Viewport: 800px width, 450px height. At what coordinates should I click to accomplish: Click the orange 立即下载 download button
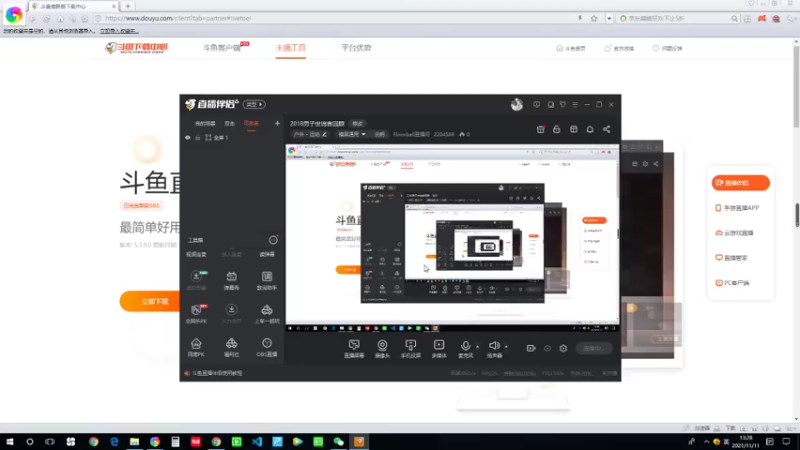[151, 302]
